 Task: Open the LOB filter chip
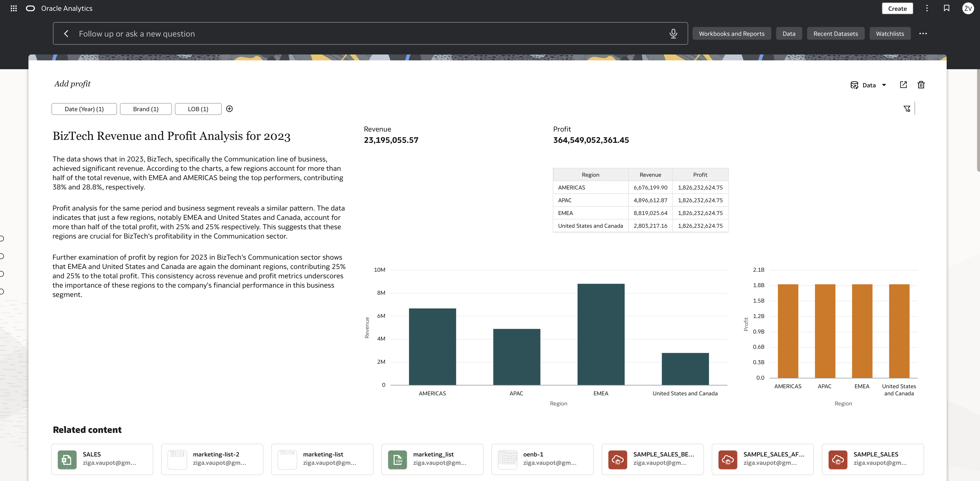pos(198,109)
